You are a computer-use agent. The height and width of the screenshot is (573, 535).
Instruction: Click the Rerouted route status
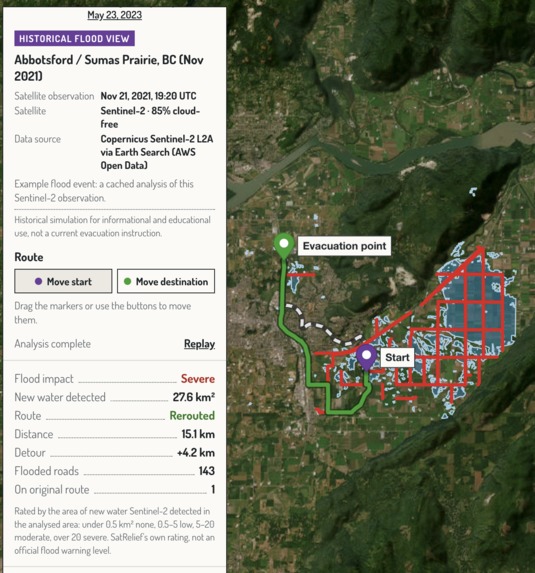[x=192, y=416]
